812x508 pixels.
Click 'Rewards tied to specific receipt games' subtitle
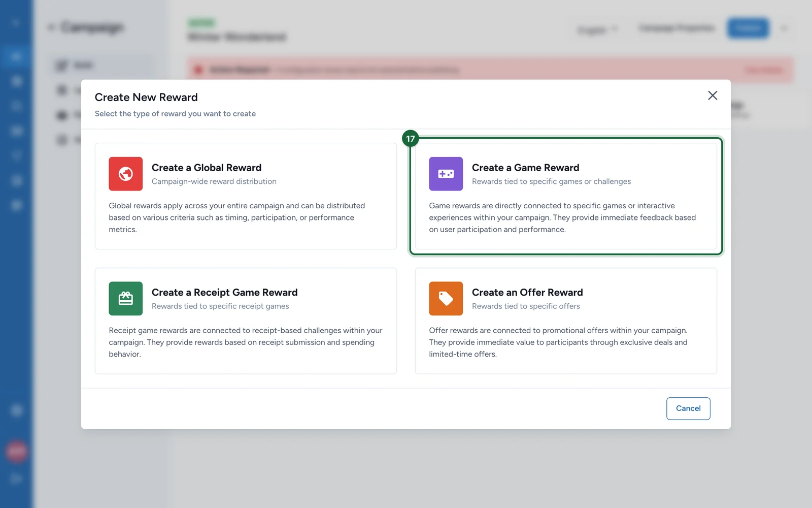[x=220, y=306]
